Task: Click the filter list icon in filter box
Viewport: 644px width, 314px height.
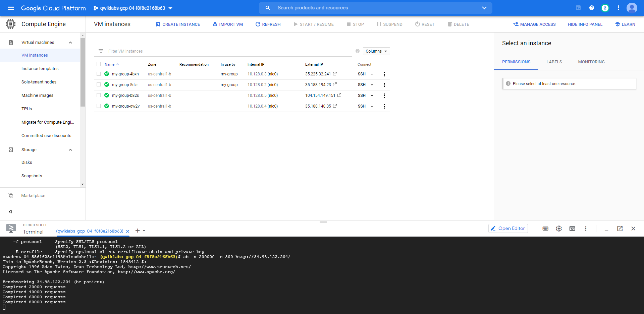Action: coord(101,51)
